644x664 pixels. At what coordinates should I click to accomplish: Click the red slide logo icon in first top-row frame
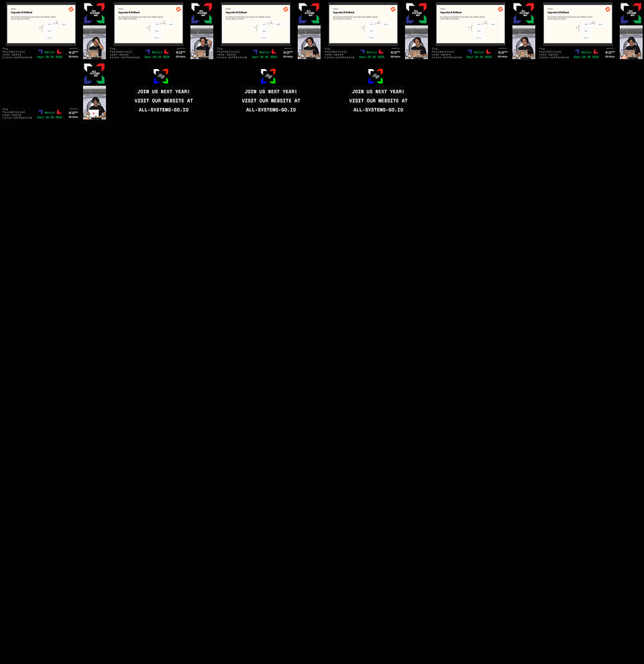coord(71,9)
